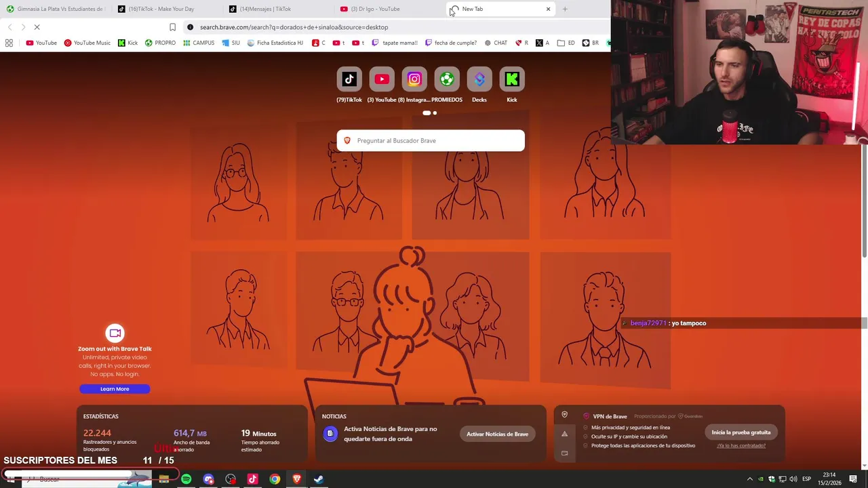Image resolution: width=868 pixels, height=488 pixels.
Task: Open the PROPRO bookmark
Action: [x=160, y=43]
